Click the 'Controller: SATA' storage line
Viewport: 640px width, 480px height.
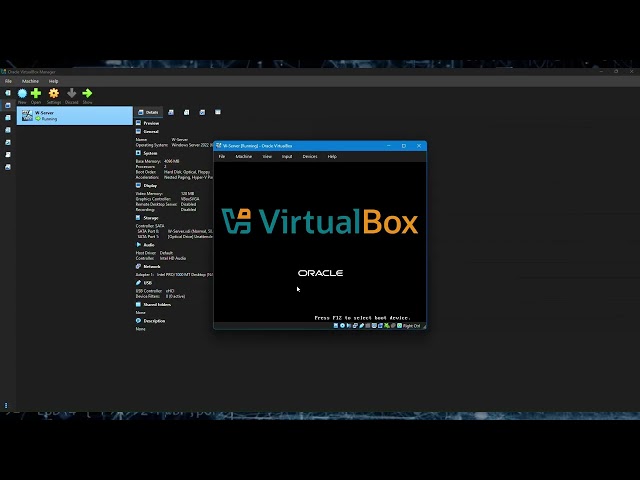(x=150, y=226)
